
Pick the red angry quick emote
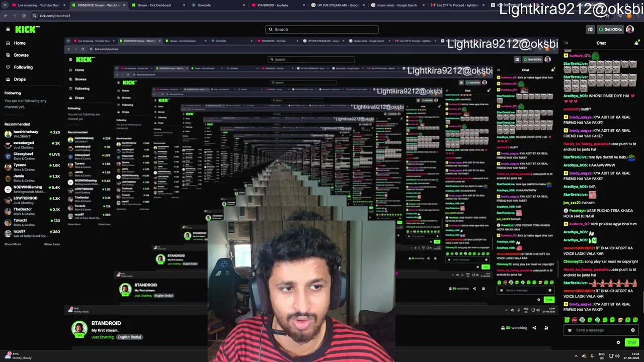575,320
